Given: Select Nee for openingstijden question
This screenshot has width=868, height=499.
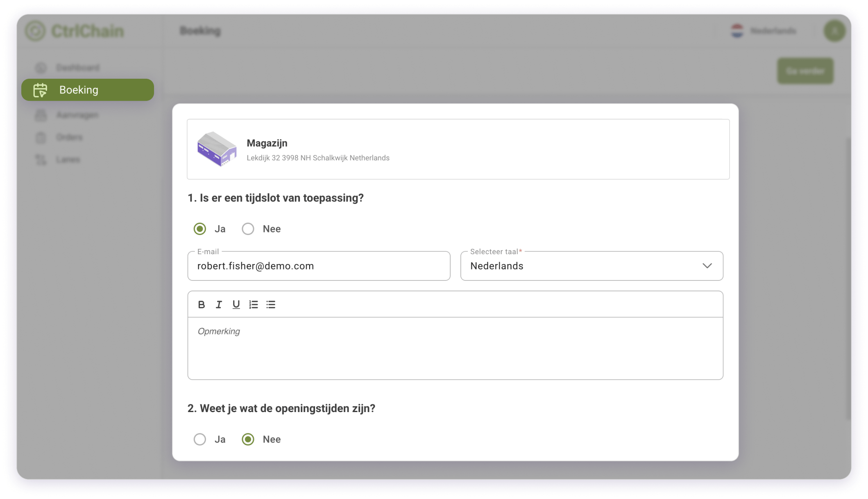Looking at the screenshot, I should [248, 439].
